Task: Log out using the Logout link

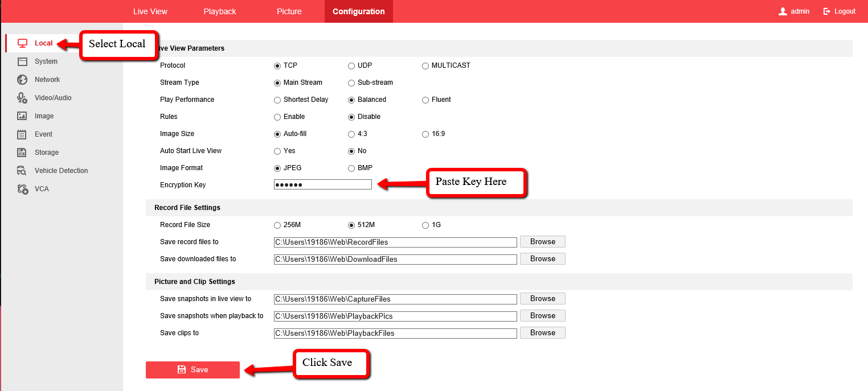Action: [x=840, y=11]
